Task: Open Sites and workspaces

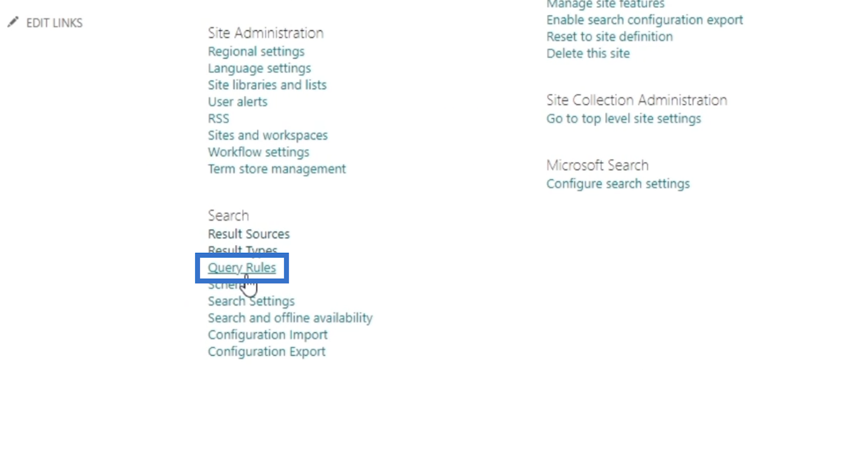Action: coord(267,136)
